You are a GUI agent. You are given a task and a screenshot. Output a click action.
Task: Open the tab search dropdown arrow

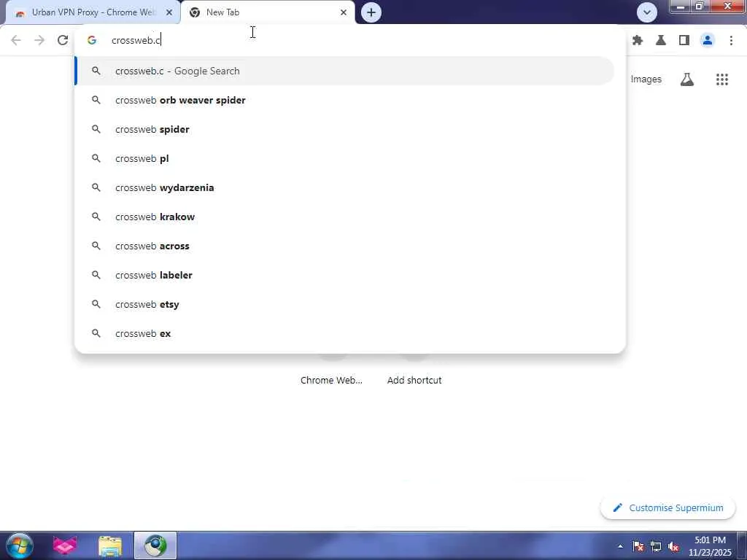coord(647,12)
